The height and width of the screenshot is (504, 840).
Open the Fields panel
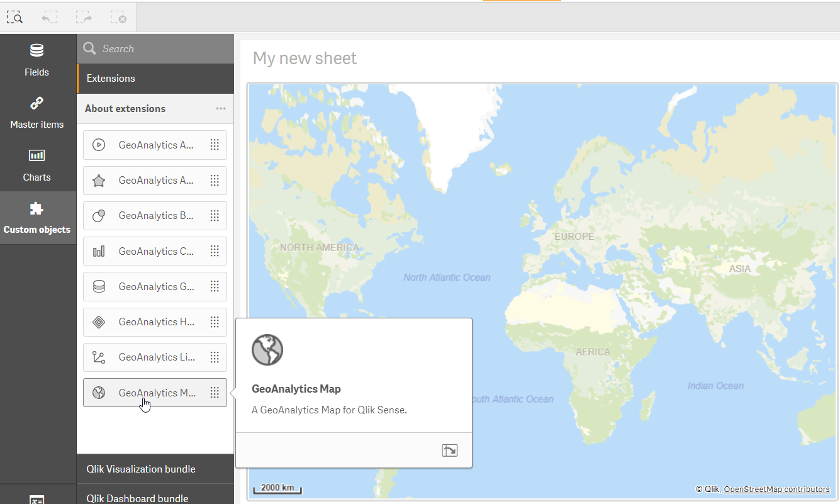coord(37,60)
